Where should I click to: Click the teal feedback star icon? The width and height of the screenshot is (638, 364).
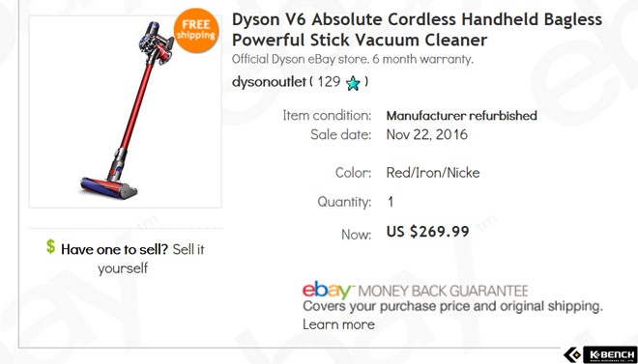point(353,83)
